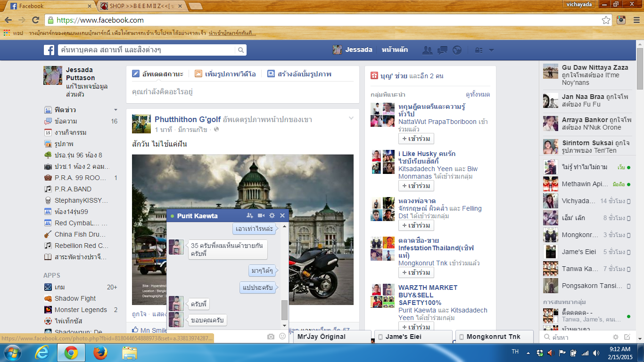Screen dimensions: 644x362
Task: Like the Phutthithon G'golf post
Action: point(139,313)
